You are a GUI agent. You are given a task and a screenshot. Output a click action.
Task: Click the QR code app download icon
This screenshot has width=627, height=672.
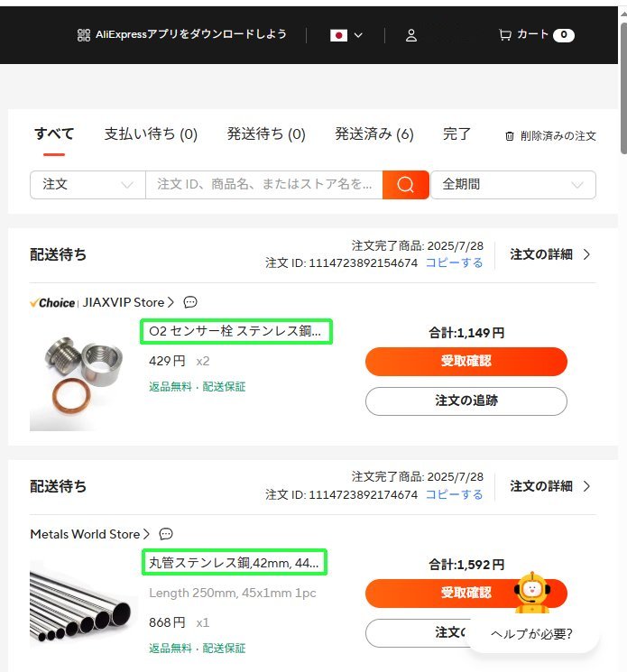(84, 34)
